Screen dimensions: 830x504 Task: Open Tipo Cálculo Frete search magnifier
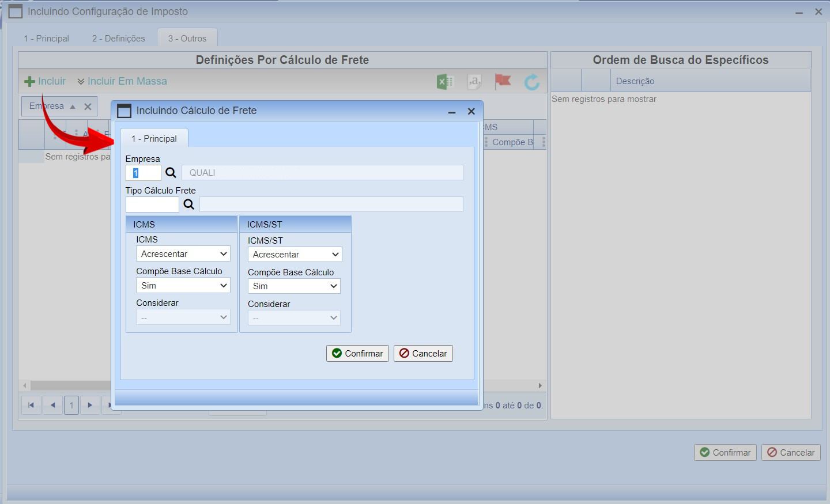click(x=188, y=204)
